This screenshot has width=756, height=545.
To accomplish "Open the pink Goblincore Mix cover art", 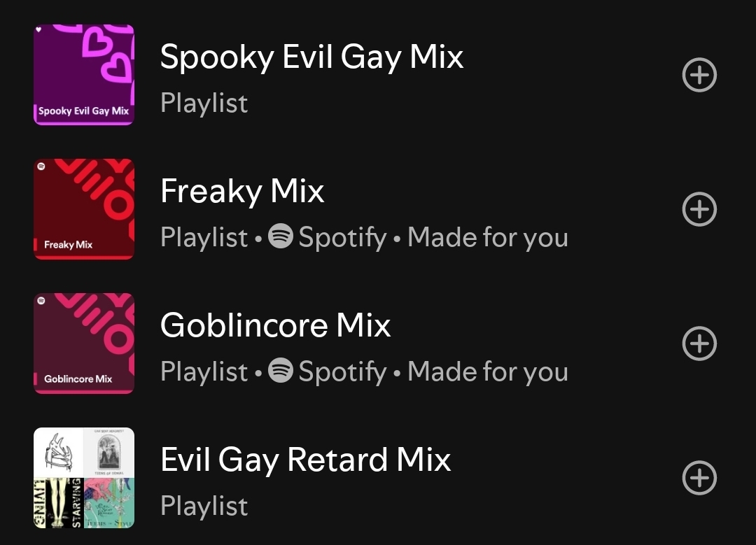I will pyautogui.click(x=84, y=344).
